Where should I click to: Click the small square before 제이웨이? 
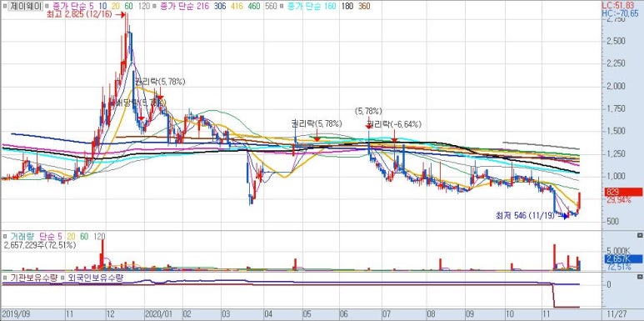[x=4, y=7]
